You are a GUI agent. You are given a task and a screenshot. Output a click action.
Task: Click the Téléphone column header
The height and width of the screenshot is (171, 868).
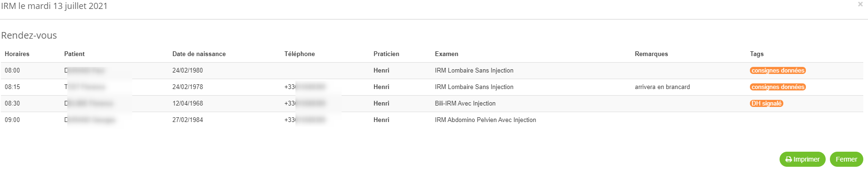click(x=300, y=54)
